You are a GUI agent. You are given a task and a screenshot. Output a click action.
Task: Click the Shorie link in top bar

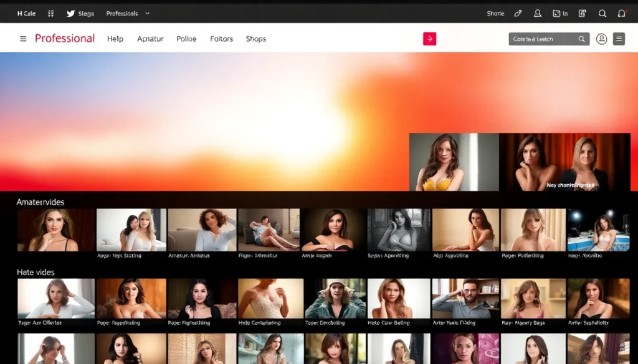tap(495, 13)
